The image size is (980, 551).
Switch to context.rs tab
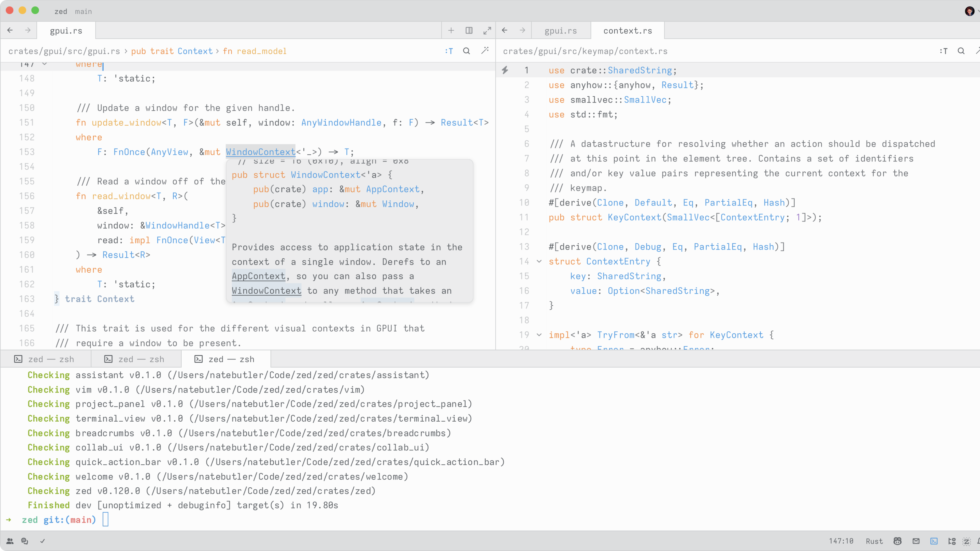pyautogui.click(x=627, y=31)
